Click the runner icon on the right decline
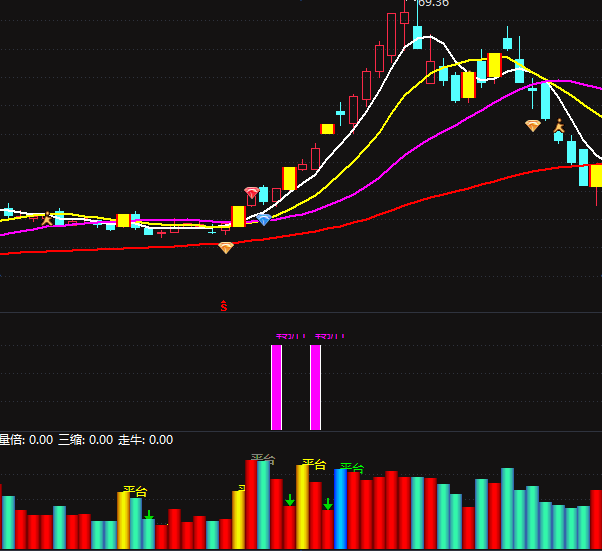602x551 pixels. point(559,126)
